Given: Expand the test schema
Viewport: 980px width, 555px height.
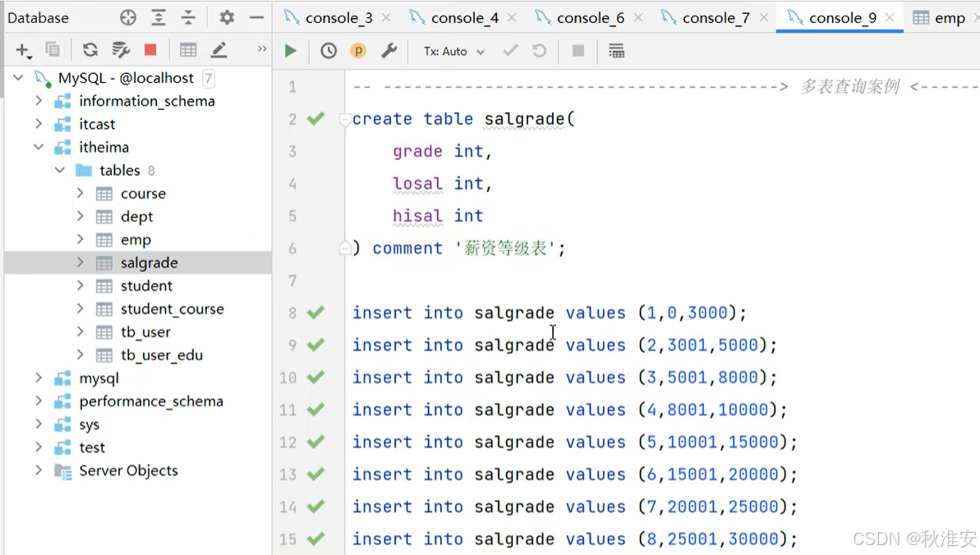Looking at the screenshot, I should click(39, 447).
